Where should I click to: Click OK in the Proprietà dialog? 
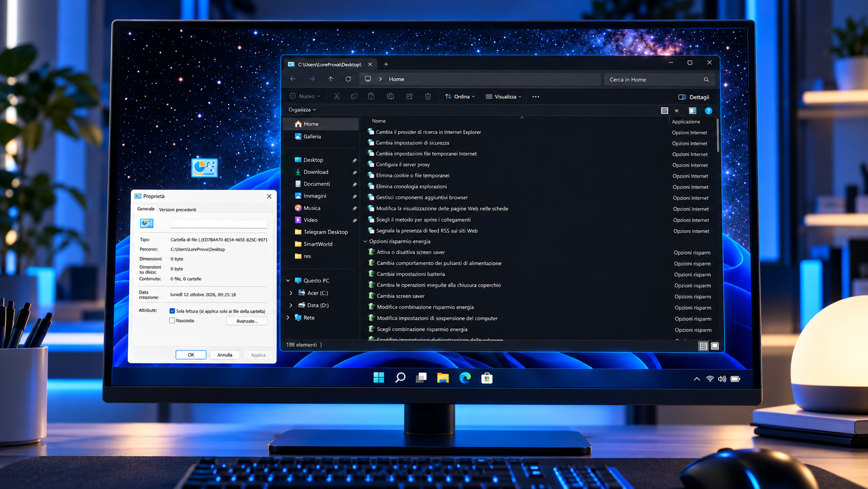(191, 355)
